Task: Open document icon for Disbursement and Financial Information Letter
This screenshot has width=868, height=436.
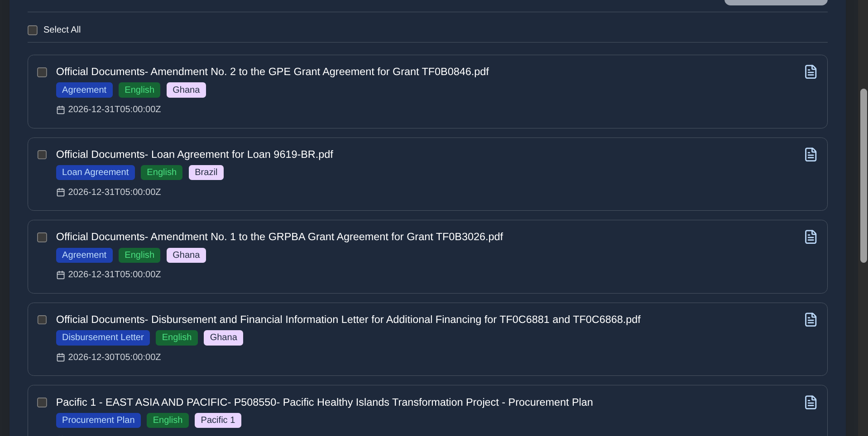Action: pyautogui.click(x=810, y=320)
